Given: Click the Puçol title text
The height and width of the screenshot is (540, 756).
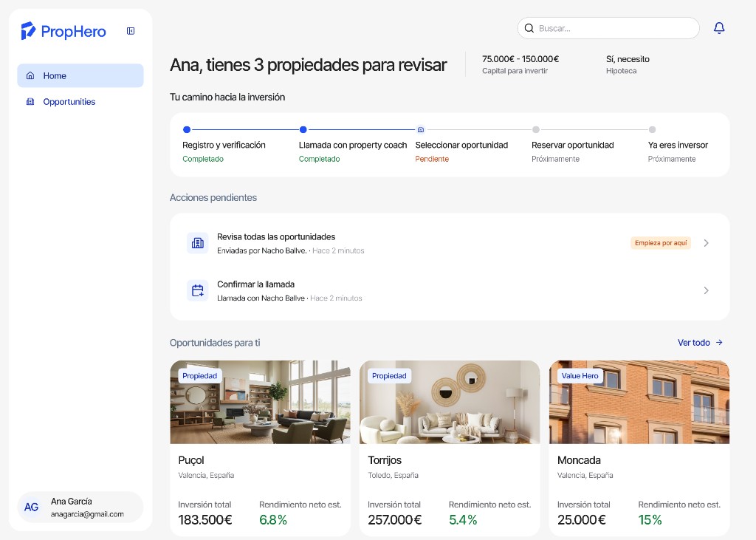Looking at the screenshot, I should 191,460.
